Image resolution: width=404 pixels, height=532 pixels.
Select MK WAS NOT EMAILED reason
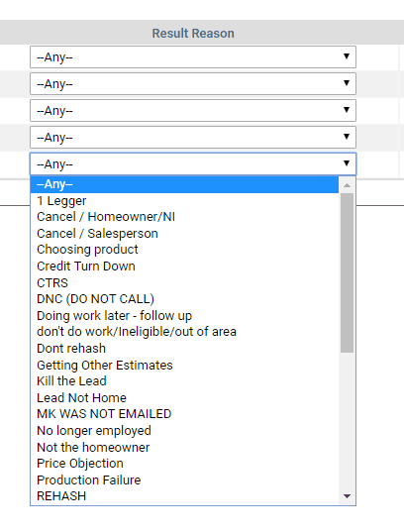(184, 414)
